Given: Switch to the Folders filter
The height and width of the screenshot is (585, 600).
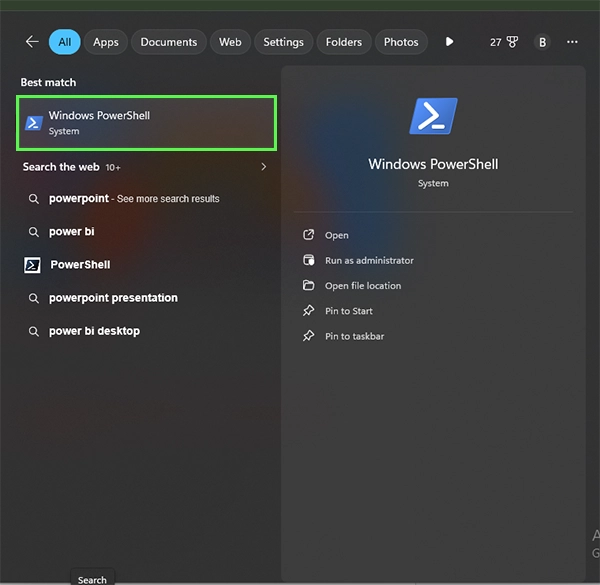Looking at the screenshot, I should pyautogui.click(x=344, y=42).
